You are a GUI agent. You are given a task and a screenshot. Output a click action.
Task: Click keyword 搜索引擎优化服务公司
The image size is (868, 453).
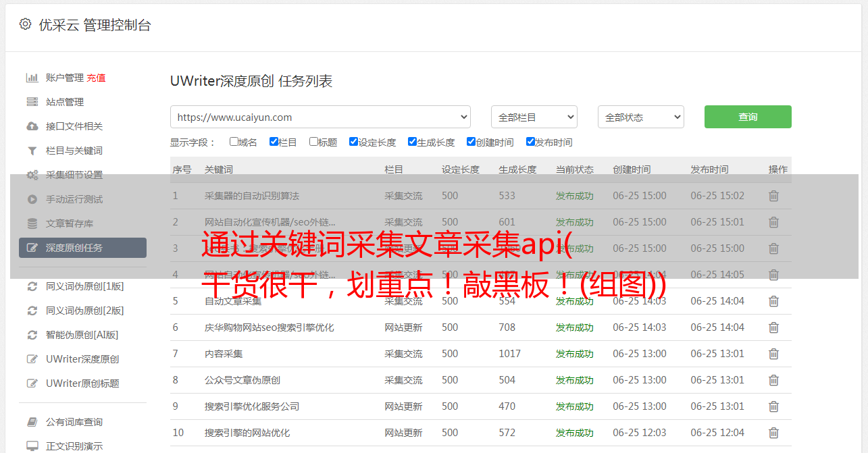pyautogui.click(x=252, y=406)
